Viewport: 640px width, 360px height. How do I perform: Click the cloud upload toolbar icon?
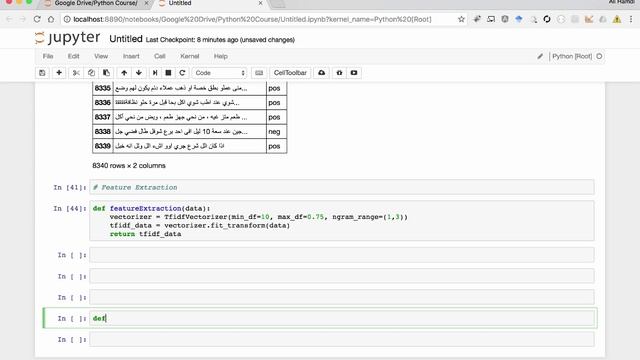322,73
